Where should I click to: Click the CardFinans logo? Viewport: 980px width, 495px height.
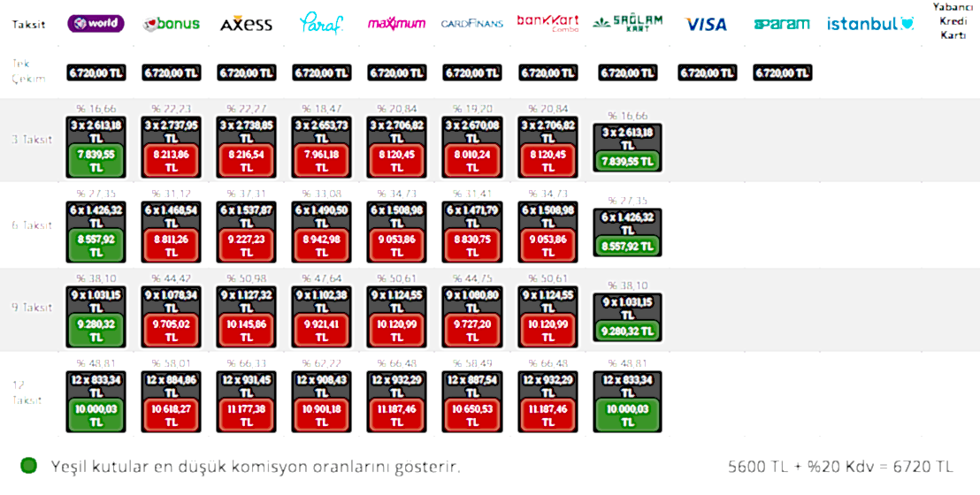click(x=471, y=24)
